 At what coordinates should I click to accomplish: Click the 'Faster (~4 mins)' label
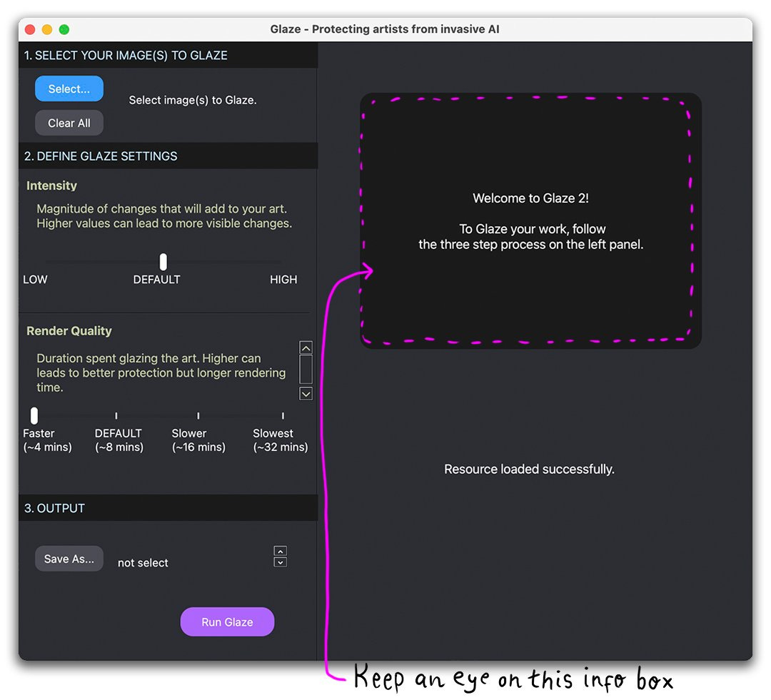click(x=47, y=440)
